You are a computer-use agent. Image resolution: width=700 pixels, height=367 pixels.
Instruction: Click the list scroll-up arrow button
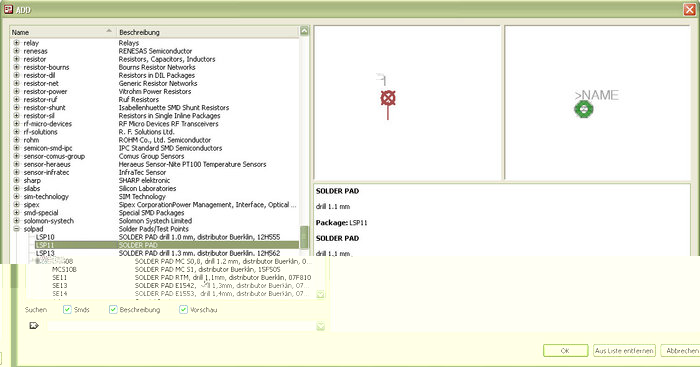(304, 30)
